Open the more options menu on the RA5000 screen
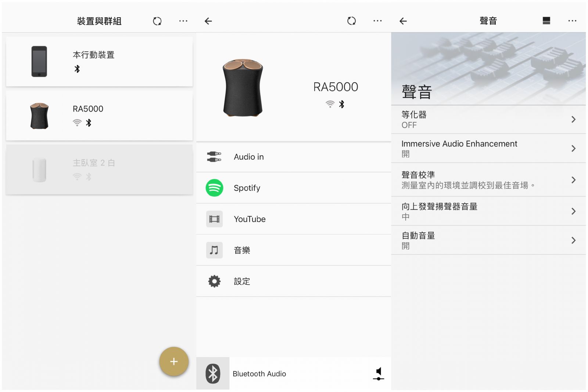The image size is (588, 392). coord(377,21)
